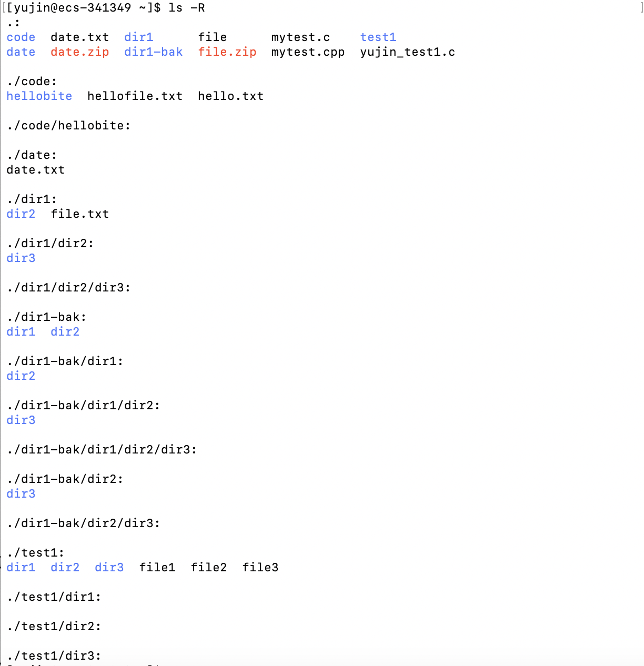Click the 'hellofile.txt' file name
The width and height of the screenshot is (644, 666).
[135, 96]
